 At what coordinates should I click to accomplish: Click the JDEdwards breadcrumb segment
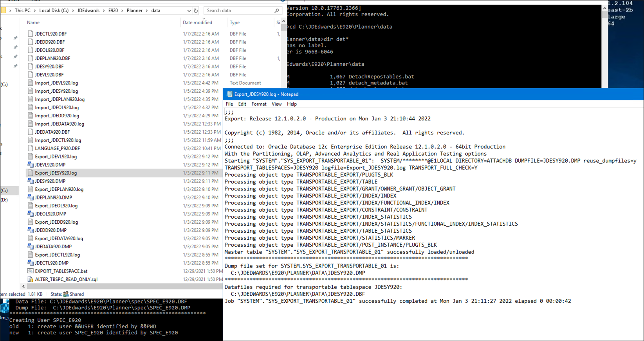coord(88,11)
